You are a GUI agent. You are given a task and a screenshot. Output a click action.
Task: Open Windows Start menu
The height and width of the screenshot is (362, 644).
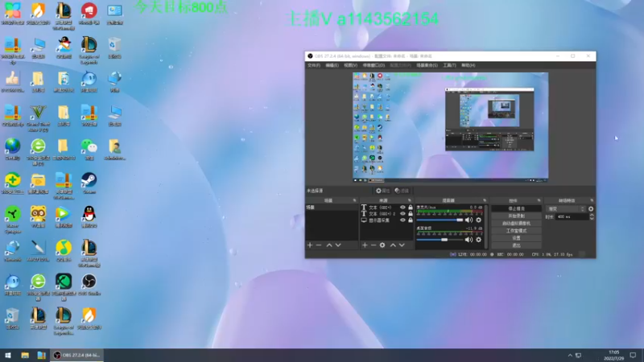coord(8,355)
